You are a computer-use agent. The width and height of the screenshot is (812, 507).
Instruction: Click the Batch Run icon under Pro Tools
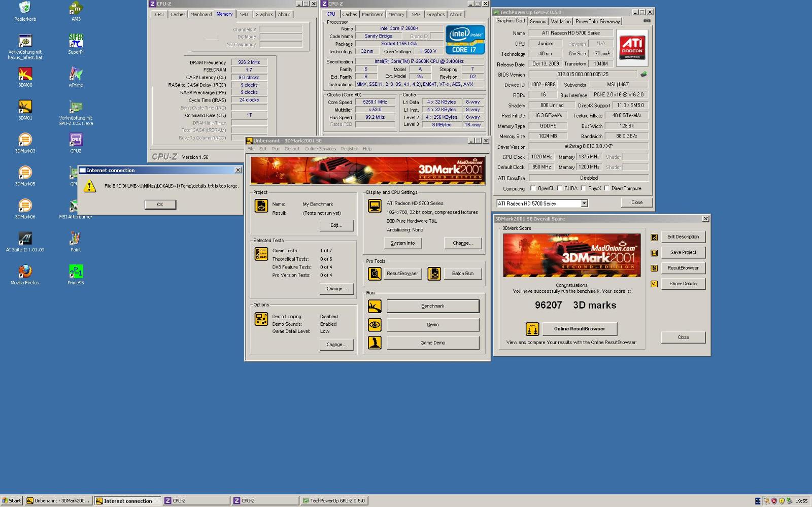[x=434, y=274]
